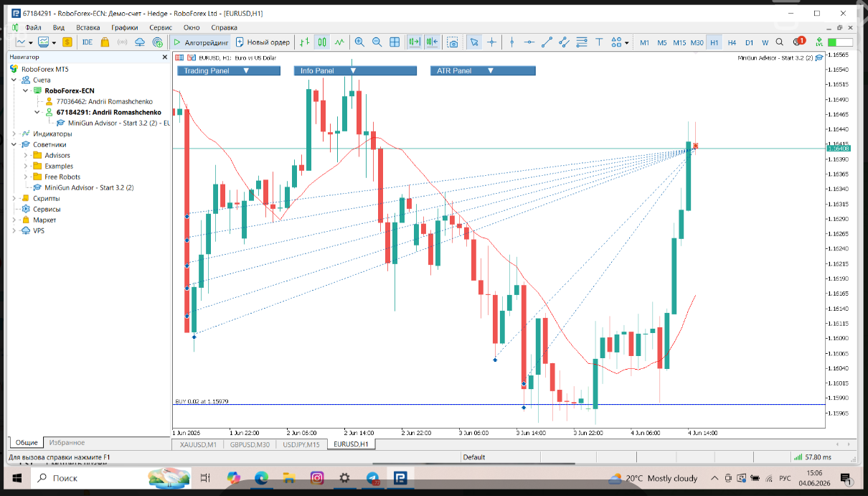868x496 pixels.
Task: Open the weather widget 20°C Mostly cloudy
Action: (654, 478)
